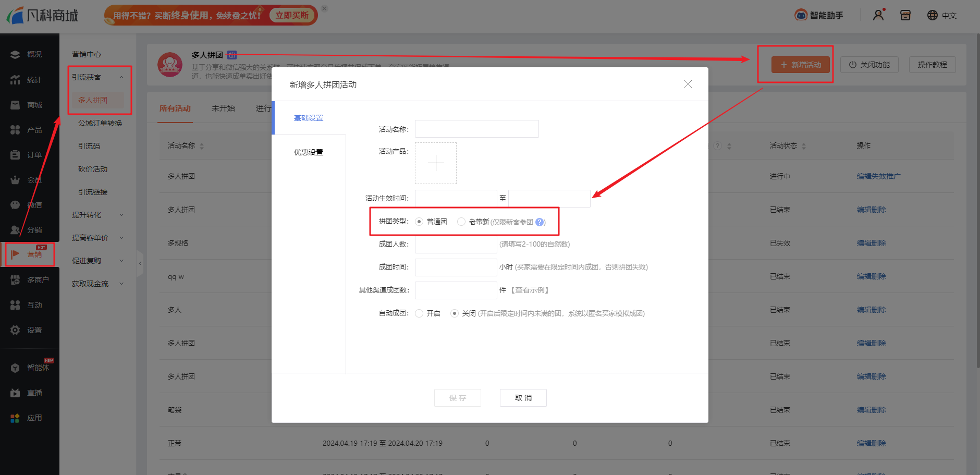The width and height of the screenshot is (980, 475).
Task: Click the 取消 button in dialog
Action: point(523,398)
